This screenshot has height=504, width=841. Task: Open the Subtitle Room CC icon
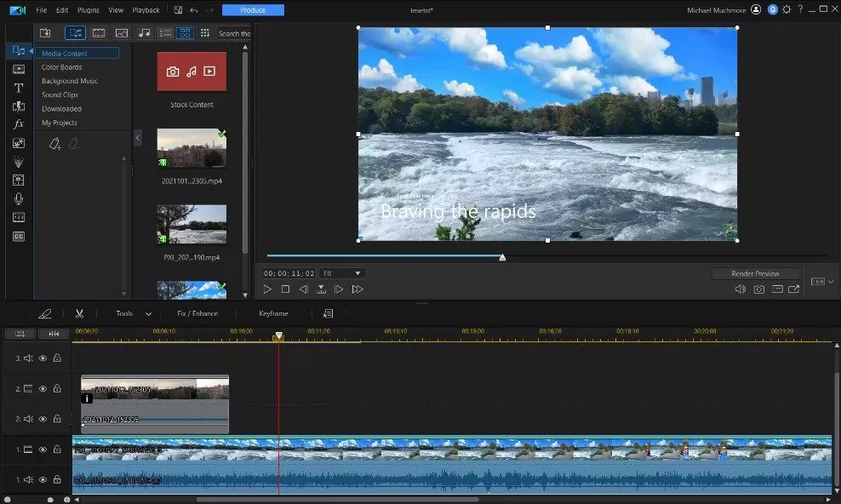click(x=19, y=236)
